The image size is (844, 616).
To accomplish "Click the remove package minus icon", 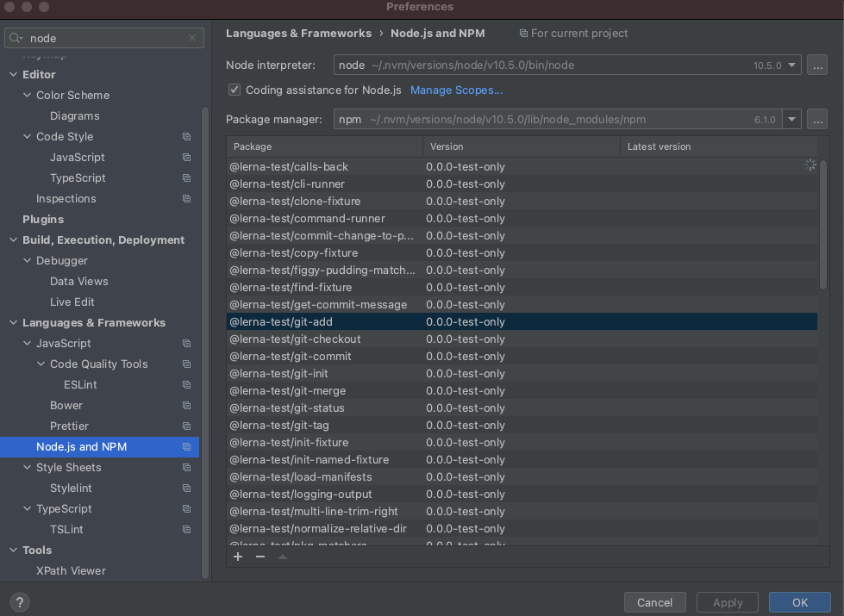I will pos(260,557).
